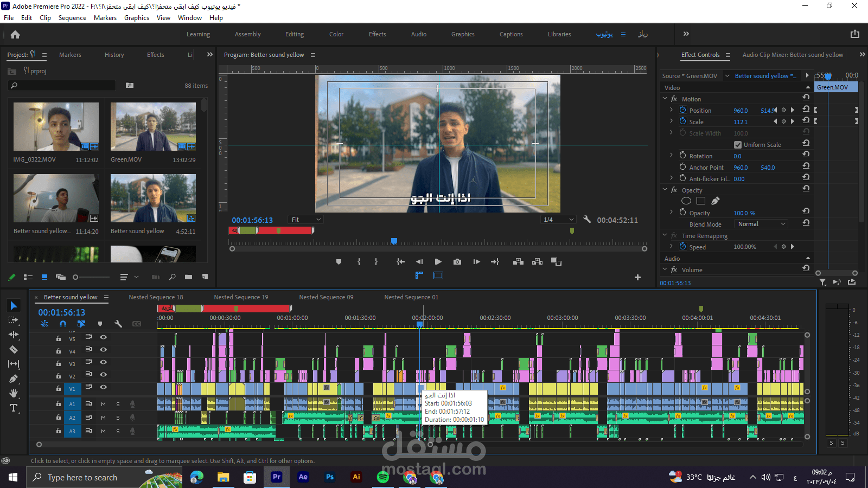Mute audio track A1
The height and width of the screenshot is (488, 868).
coord(103,404)
